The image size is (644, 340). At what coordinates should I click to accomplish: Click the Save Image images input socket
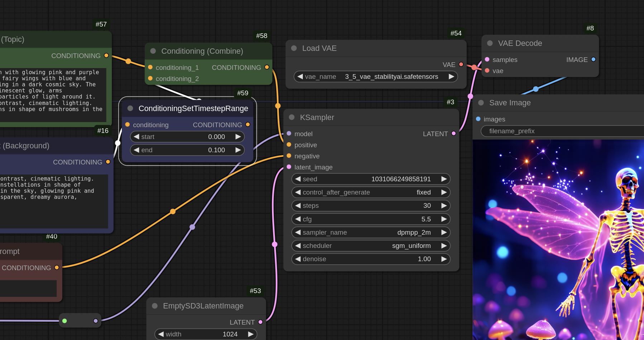pyautogui.click(x=478, y=119)
